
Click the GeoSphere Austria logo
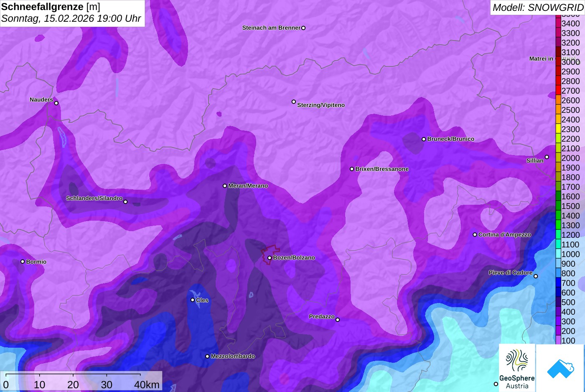pyautogui.click(x=517, y=368)
